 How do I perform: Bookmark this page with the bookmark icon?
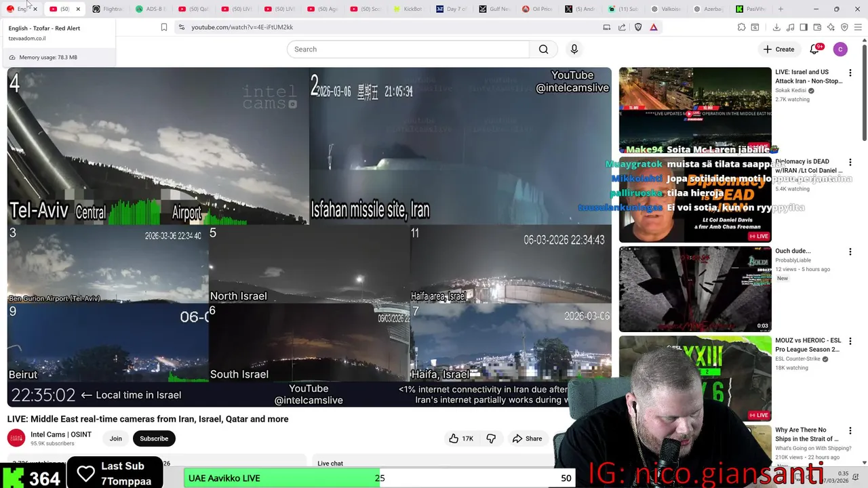click(x=164, y=27)
